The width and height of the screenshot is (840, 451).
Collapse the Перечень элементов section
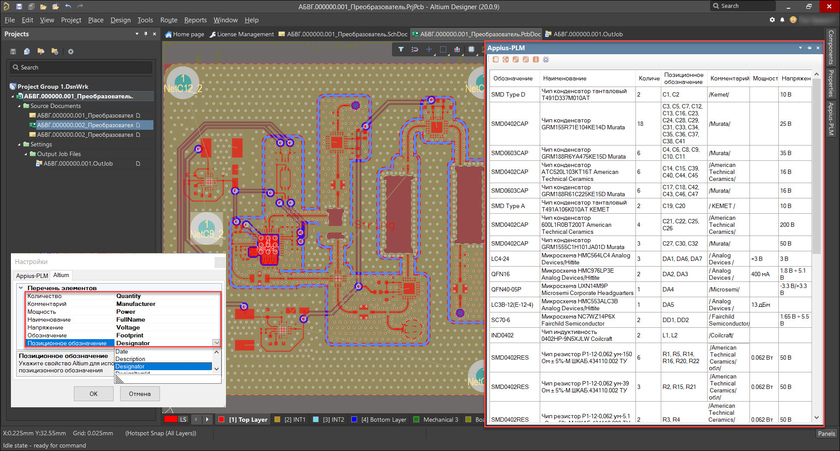click(19, 288)
